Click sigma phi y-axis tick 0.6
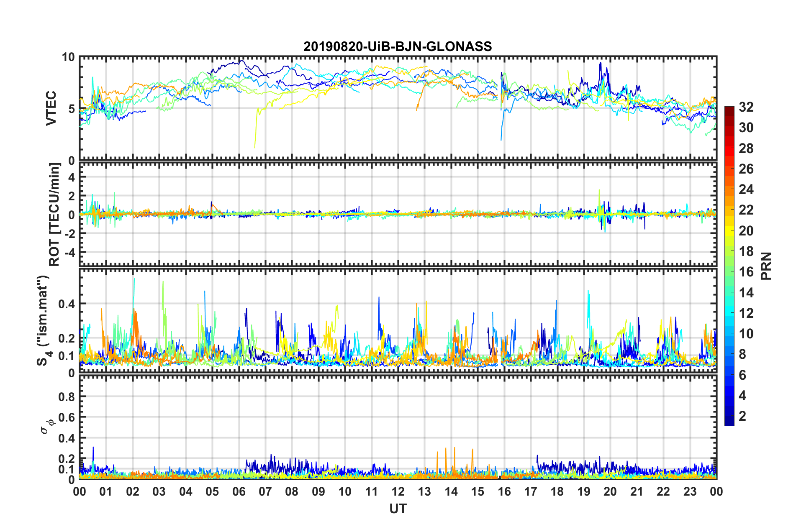 tap(67, 417)
